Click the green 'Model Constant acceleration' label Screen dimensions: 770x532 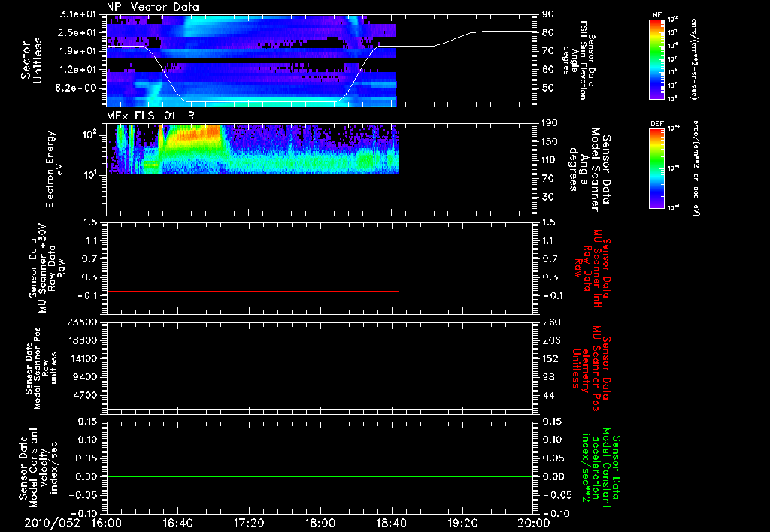point(601,468)
